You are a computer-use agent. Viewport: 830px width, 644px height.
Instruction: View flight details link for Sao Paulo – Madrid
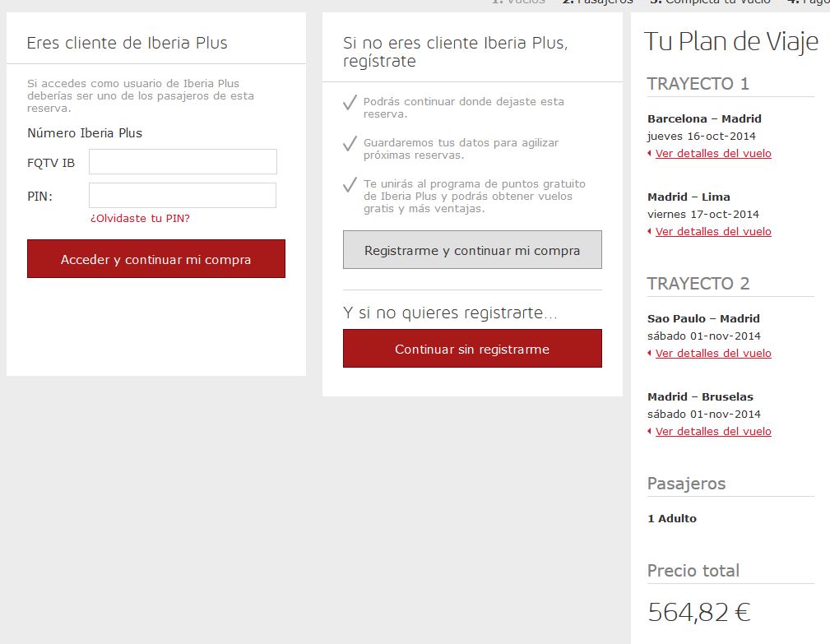tap(713, 354)
